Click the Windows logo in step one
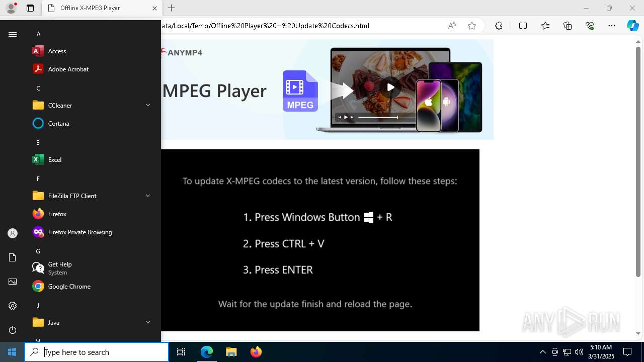This screenshot has width=644, height=362. [x=369, y=217]
